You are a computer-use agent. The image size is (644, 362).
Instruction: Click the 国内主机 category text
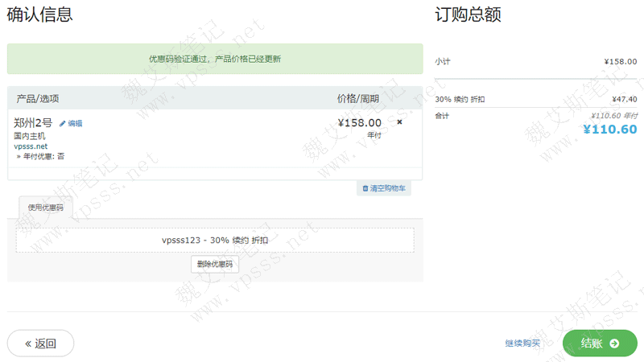coord(30,136)
